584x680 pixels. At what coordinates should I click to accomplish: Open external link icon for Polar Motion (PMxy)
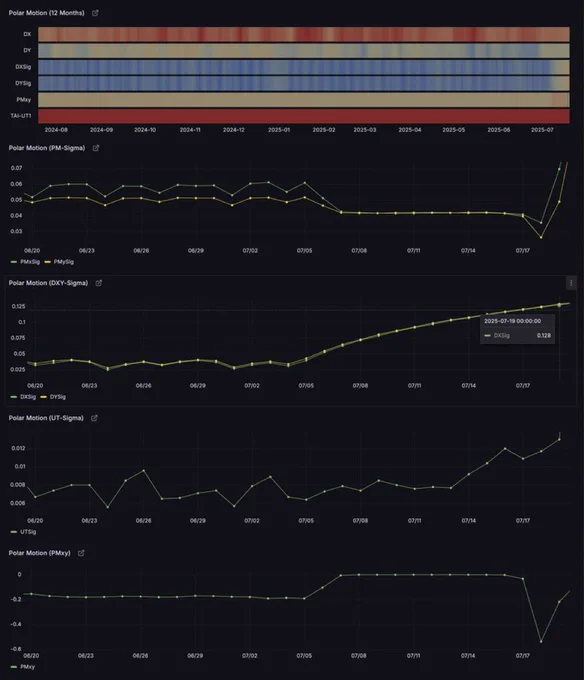point(81,553)
